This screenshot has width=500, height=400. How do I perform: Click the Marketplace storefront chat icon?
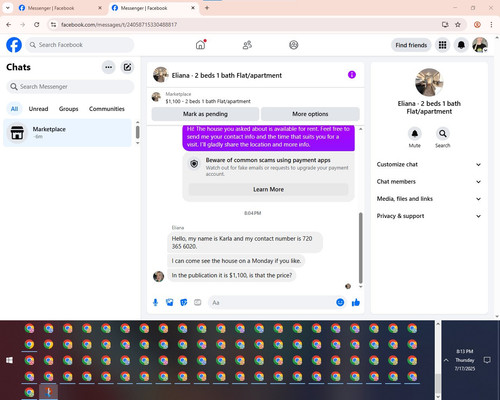pos(17,132)
